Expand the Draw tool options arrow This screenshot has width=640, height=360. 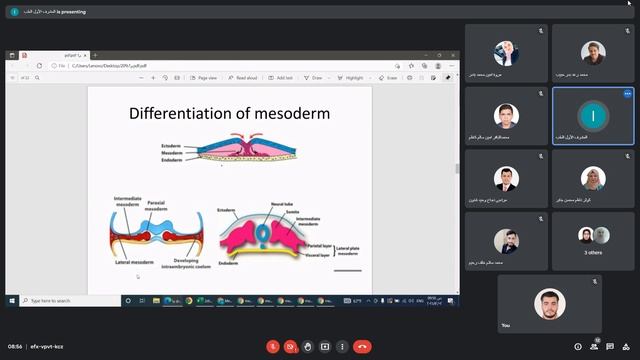coord(329,78)
